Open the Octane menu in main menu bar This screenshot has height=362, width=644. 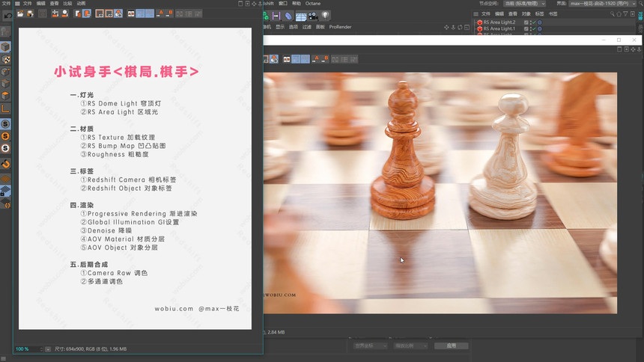click(313, 3)
